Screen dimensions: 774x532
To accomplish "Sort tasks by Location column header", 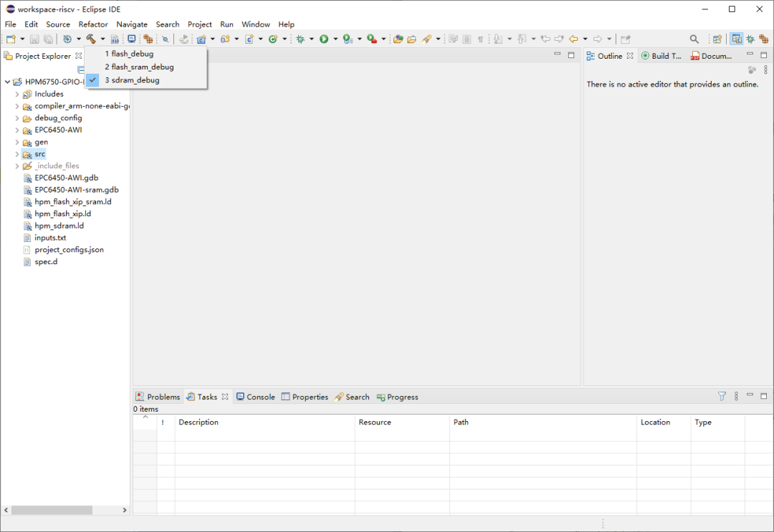I will (x=664, y=422).
